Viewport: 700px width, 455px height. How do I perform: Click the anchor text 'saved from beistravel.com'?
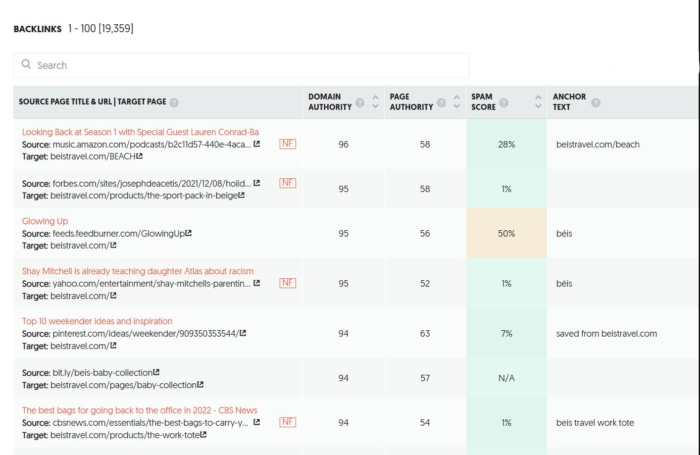click(607, 333)
